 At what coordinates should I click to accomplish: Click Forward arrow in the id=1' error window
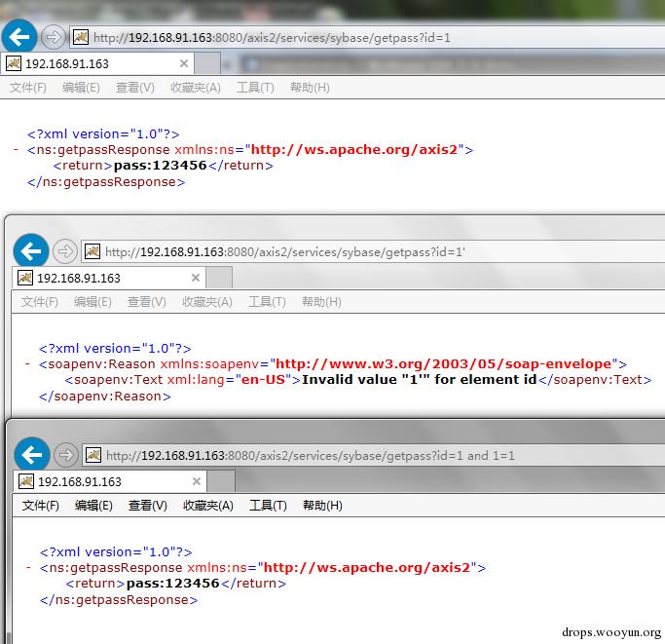(65, 251)
